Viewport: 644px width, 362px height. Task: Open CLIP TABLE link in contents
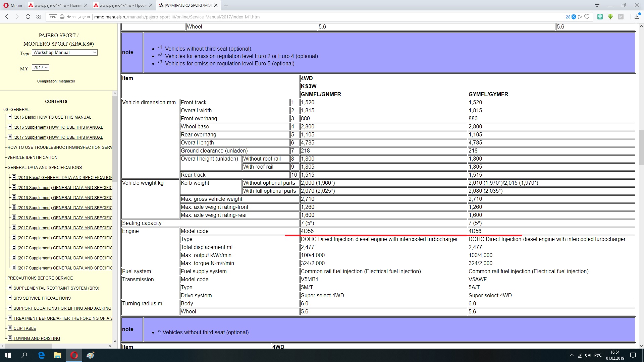(x=24, y=328)
